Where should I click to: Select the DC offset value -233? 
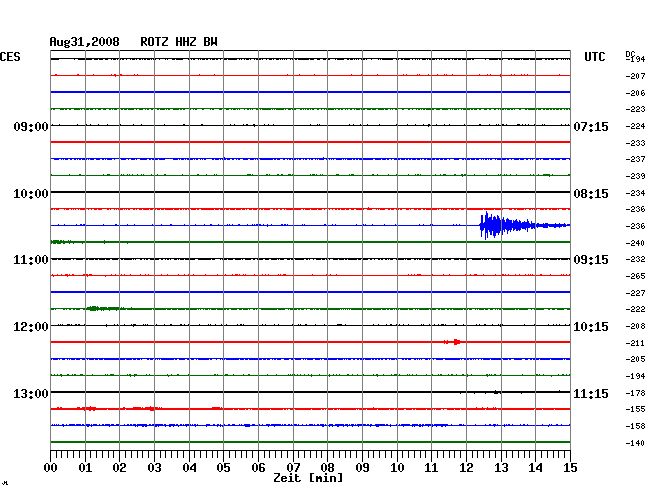(635, 143)
